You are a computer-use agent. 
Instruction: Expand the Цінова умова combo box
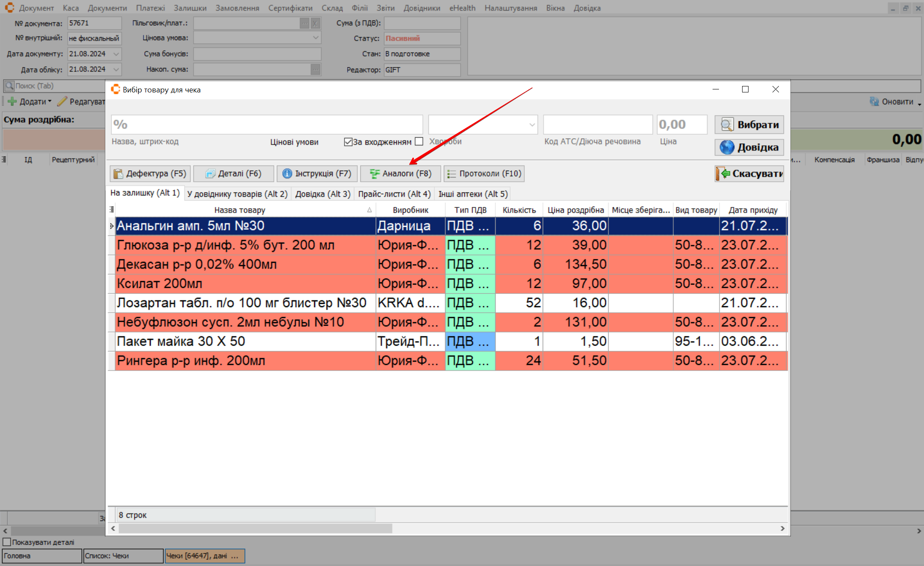pos(315,38)
